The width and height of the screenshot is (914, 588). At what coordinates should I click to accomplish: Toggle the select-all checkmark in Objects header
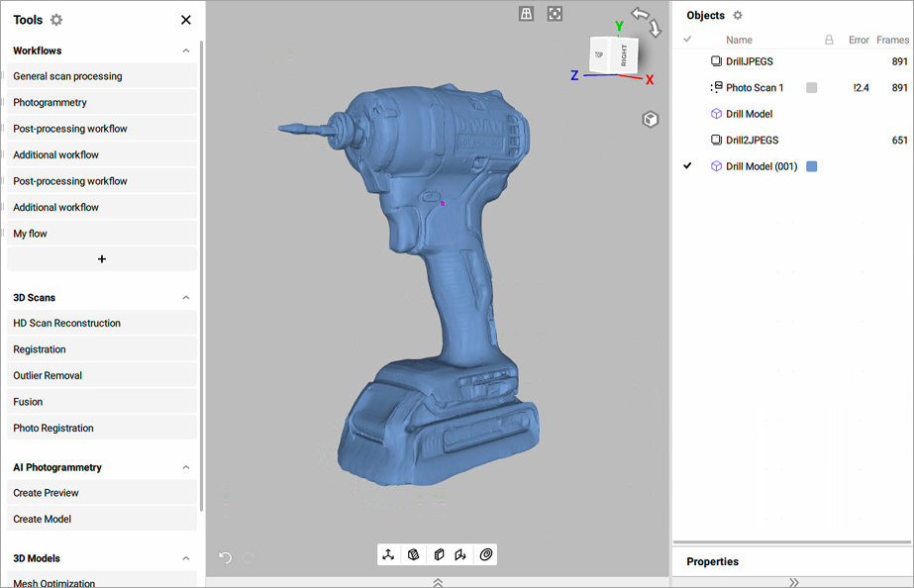click(x=687, y=40)
